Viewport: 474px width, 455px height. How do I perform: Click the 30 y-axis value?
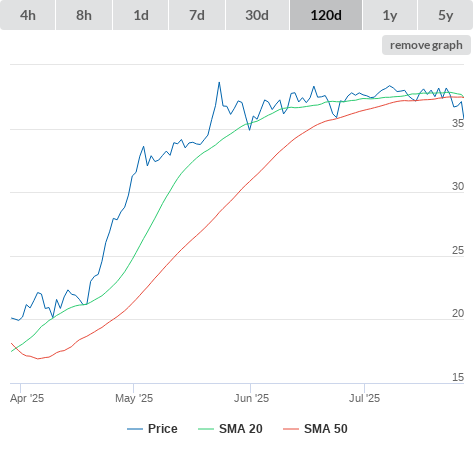pos(458,186)
